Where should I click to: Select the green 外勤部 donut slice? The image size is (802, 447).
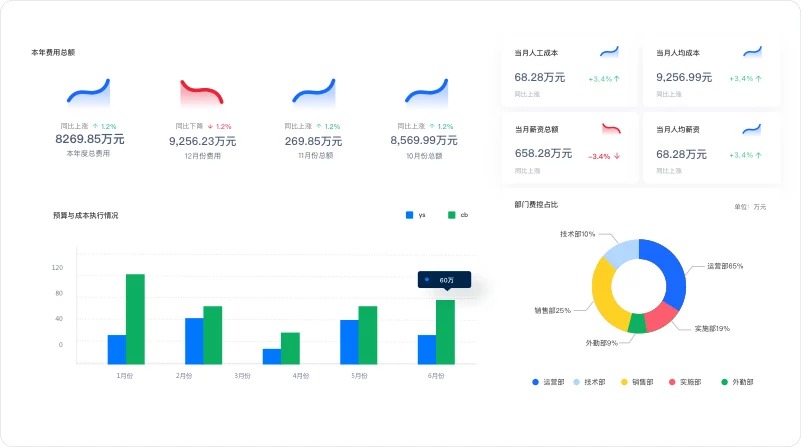pos(637,324)
